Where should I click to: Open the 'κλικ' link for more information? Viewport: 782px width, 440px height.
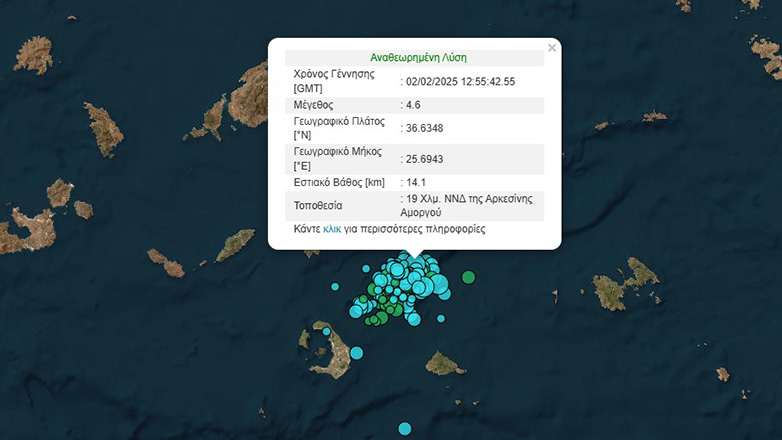[x=332, y=229]
